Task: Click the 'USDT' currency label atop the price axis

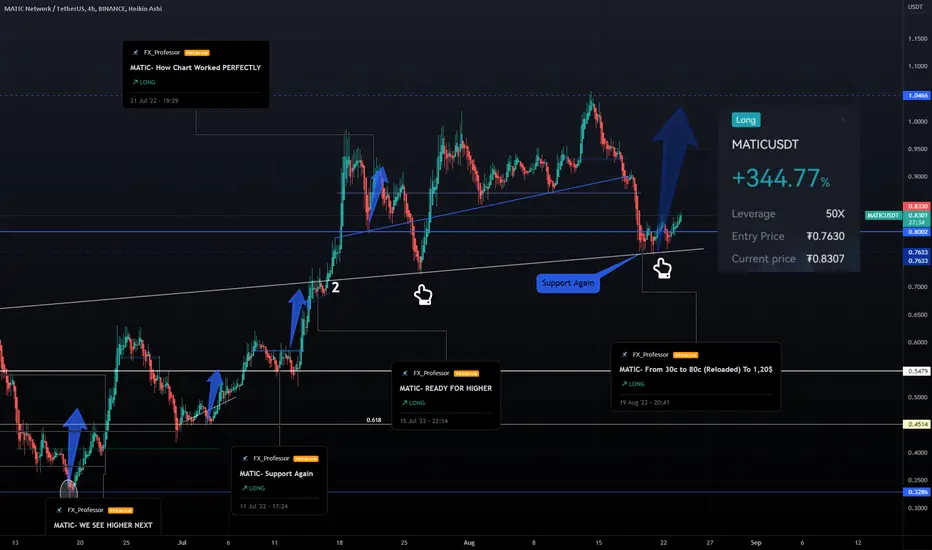Action: [x=915, y=7]
